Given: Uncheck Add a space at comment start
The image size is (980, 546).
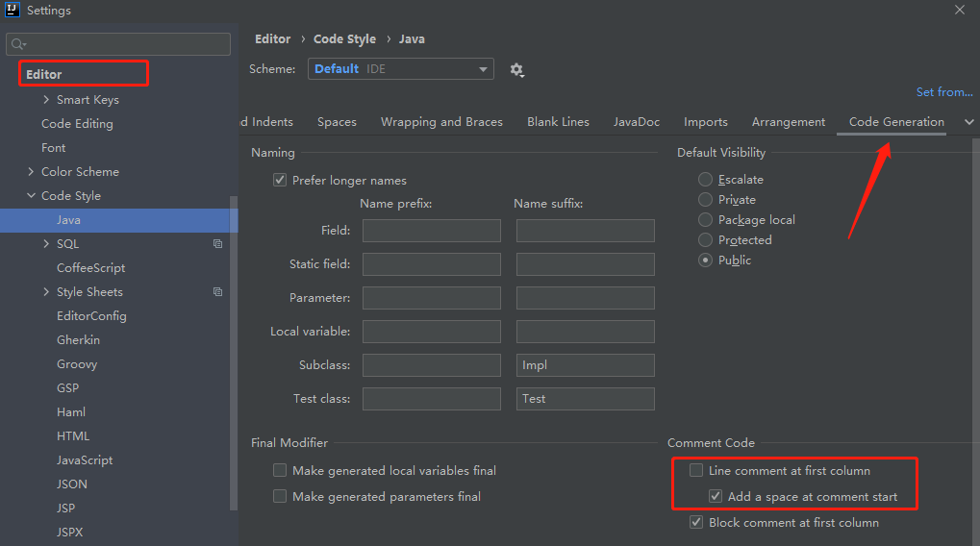Looking at the screenshot, I should (716, 497).
